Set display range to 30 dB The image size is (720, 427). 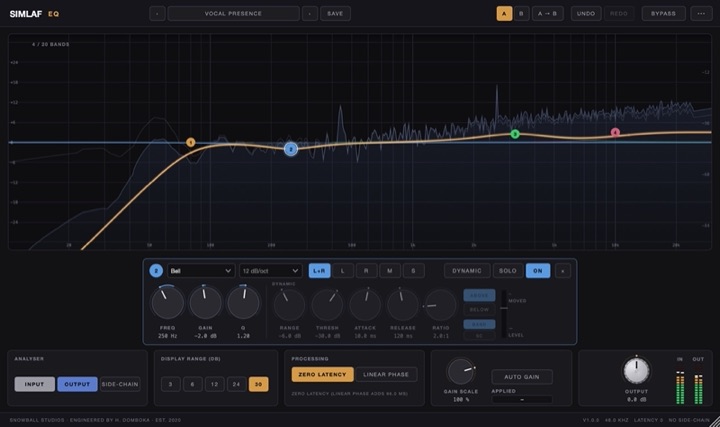coord(259,384)
